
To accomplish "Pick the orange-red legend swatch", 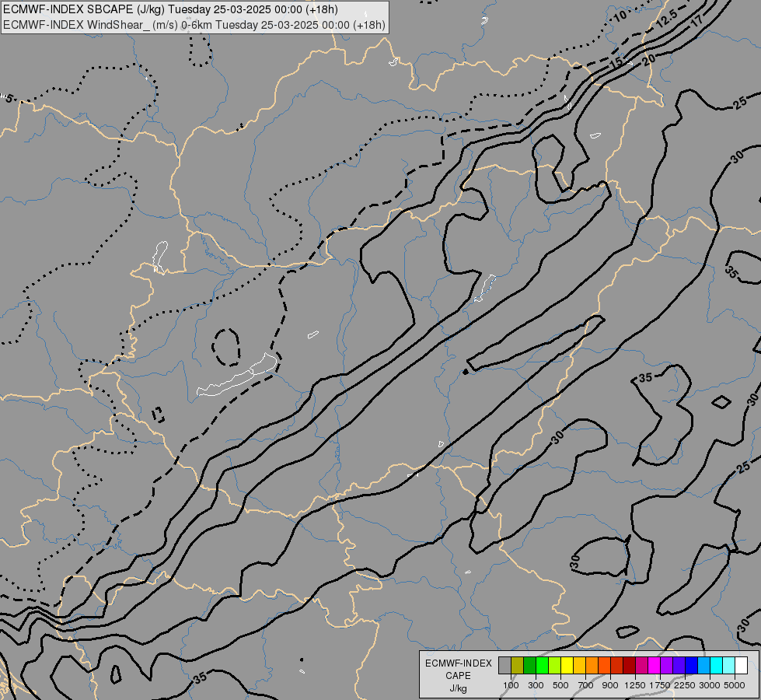I will pos(604,665).
